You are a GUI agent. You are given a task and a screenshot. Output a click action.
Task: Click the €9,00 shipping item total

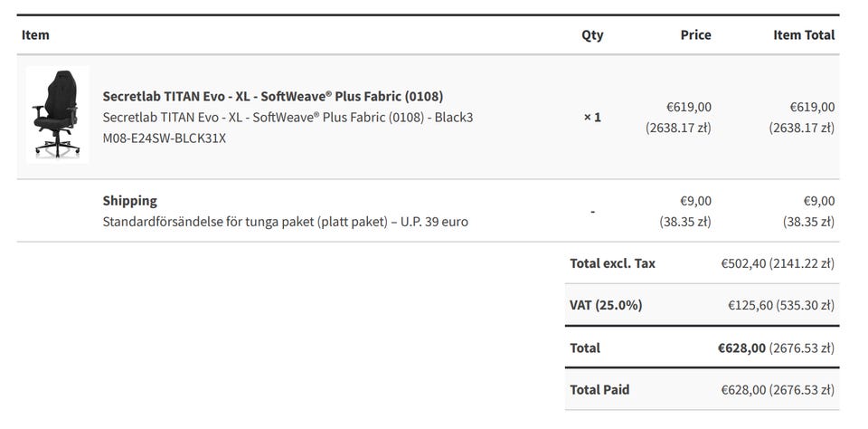point(818,200)
